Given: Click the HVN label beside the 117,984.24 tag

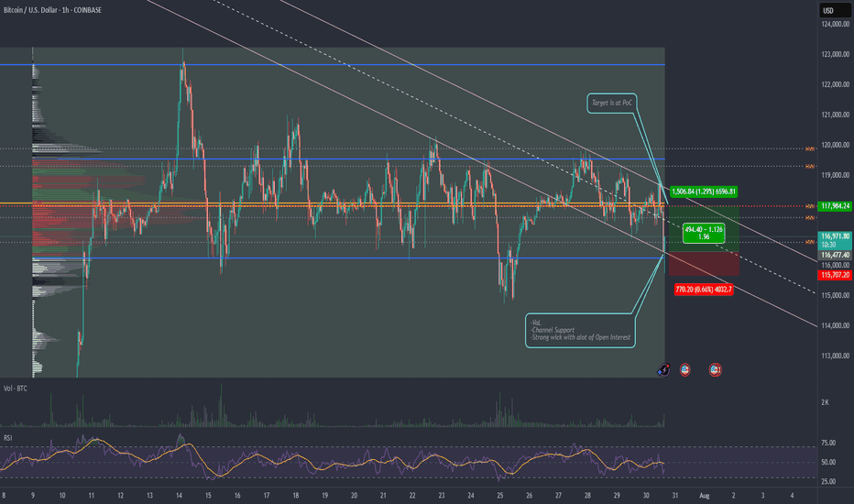Looking at the screenshot, I should point(810,206).
